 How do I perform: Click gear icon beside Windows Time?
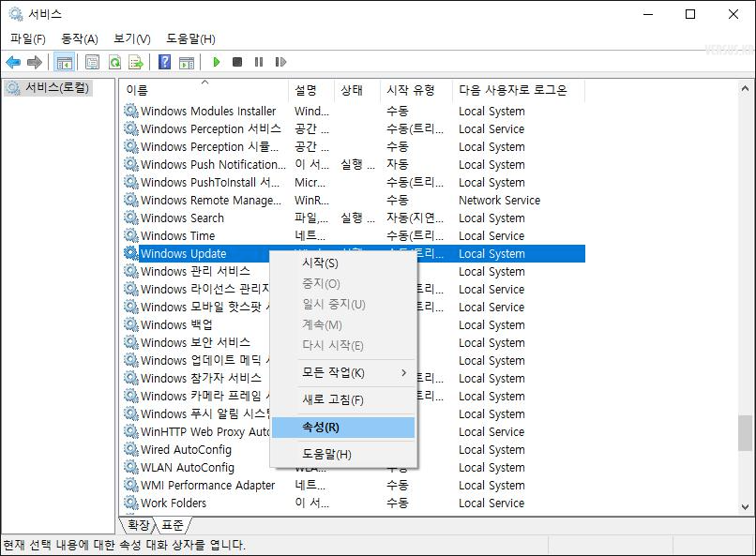(131, 235)
